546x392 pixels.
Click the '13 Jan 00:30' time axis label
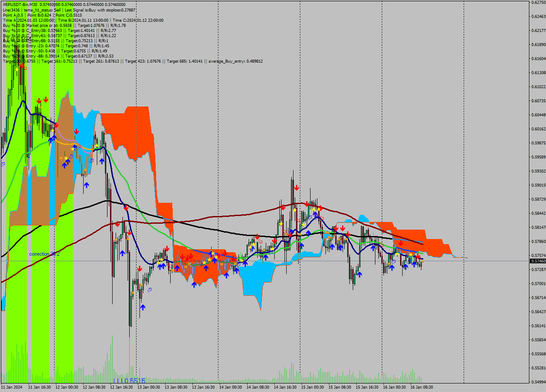[149, 387]
